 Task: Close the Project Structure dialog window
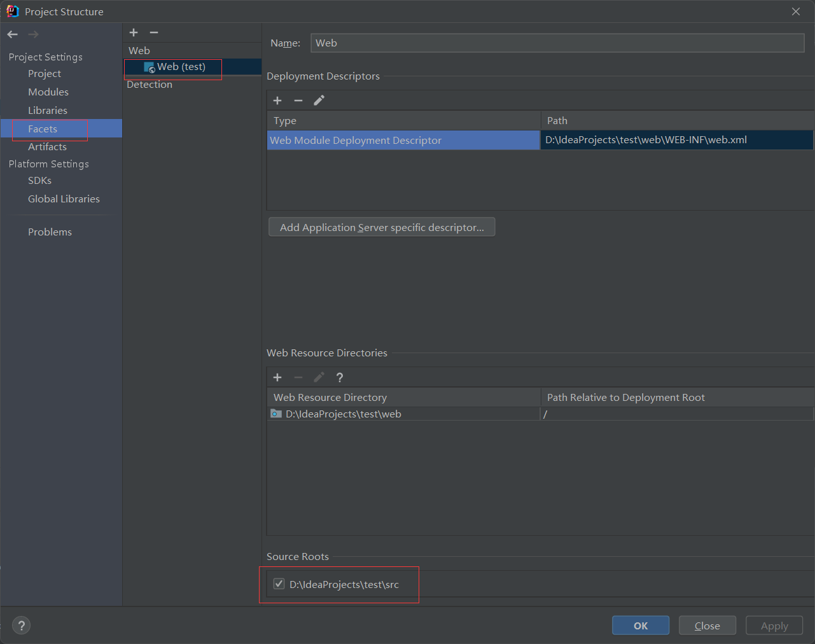(x=796, y=11)
